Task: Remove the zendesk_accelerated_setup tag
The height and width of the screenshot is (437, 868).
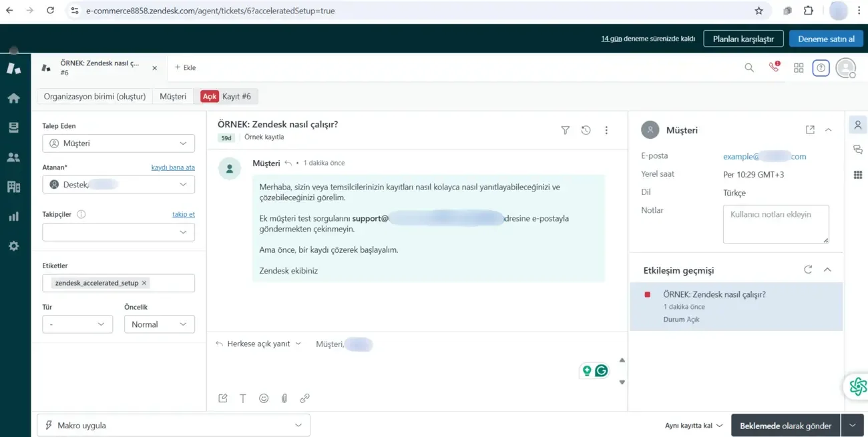Action: tap(144, 283)
